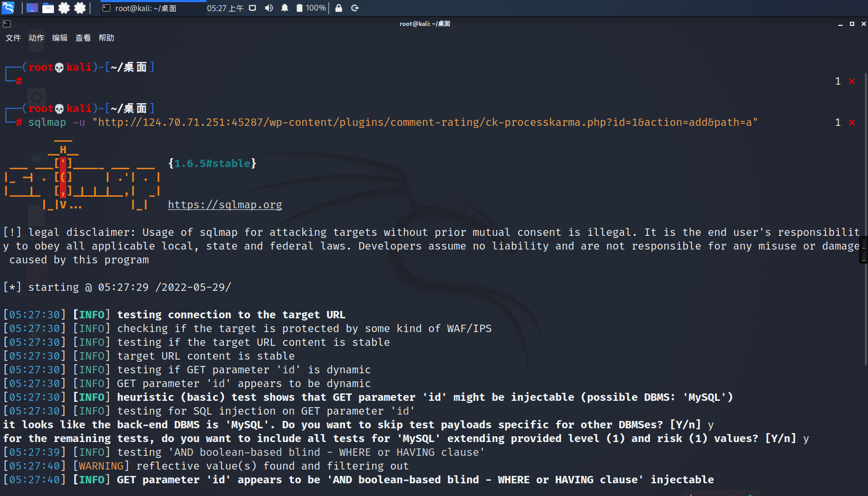This screenshot has height=496, width=868.
Task: Visit the sqlmap.org link
Action: [x=224, y=205]
